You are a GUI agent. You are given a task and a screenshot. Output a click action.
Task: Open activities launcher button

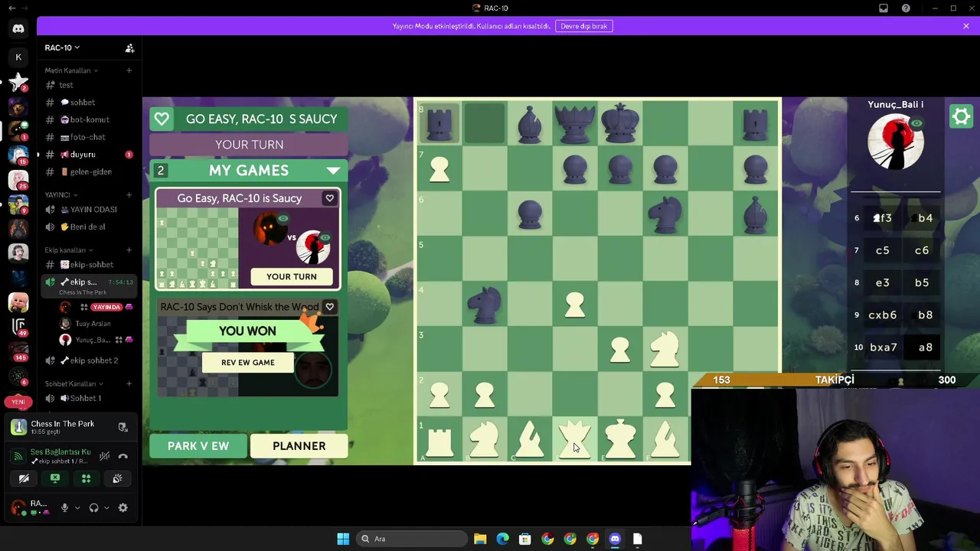click(86, 479)
